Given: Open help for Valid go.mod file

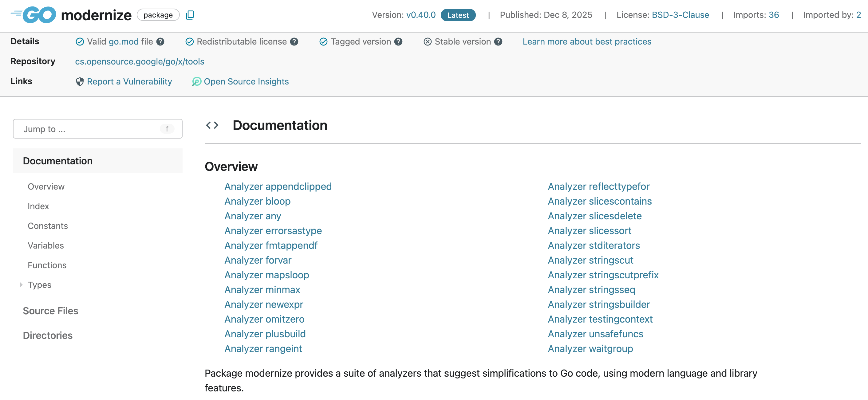Looking at the screenshot, I should tap(160, 41).
